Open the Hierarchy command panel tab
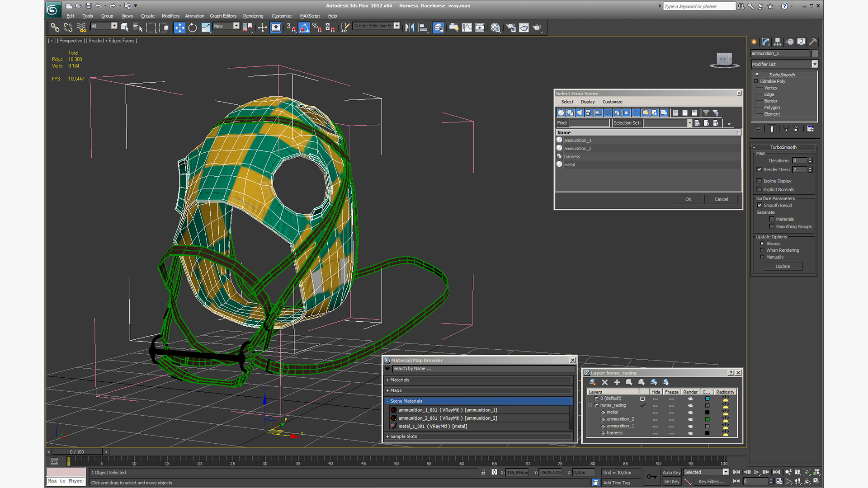The height and width of the screenshot is (488, 868). click(778, 42)
